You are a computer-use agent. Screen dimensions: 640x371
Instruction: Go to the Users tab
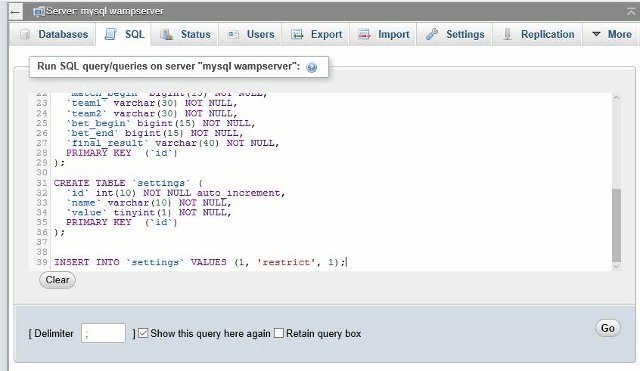[x=251, y=34]
